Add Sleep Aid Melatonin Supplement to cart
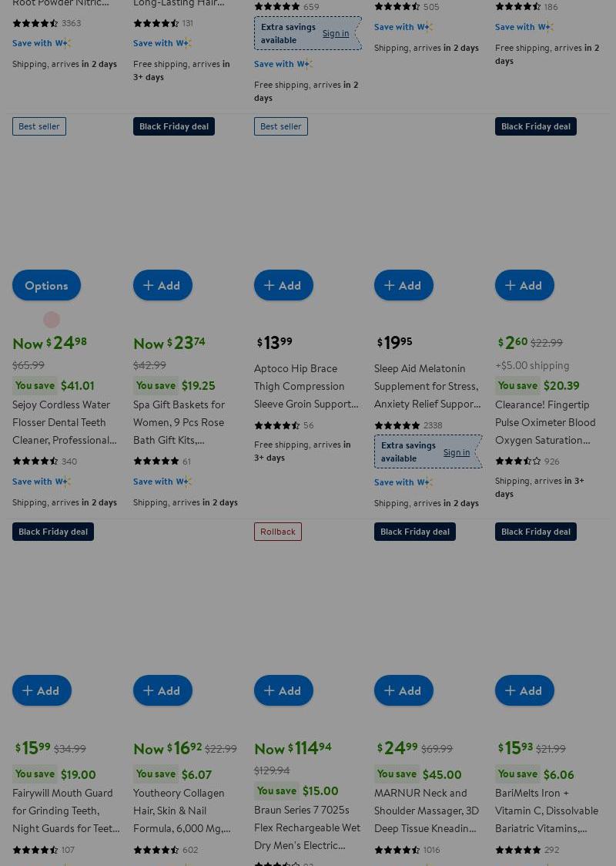 pos(403,285)
